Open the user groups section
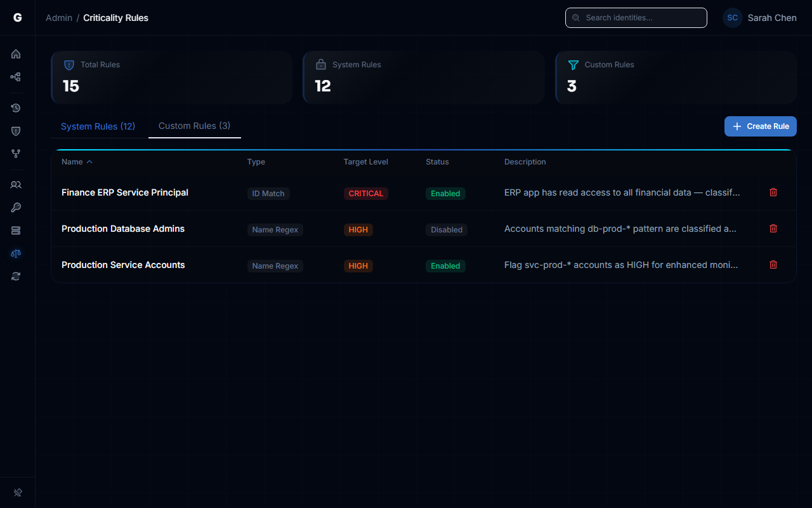 pos(16,185)
